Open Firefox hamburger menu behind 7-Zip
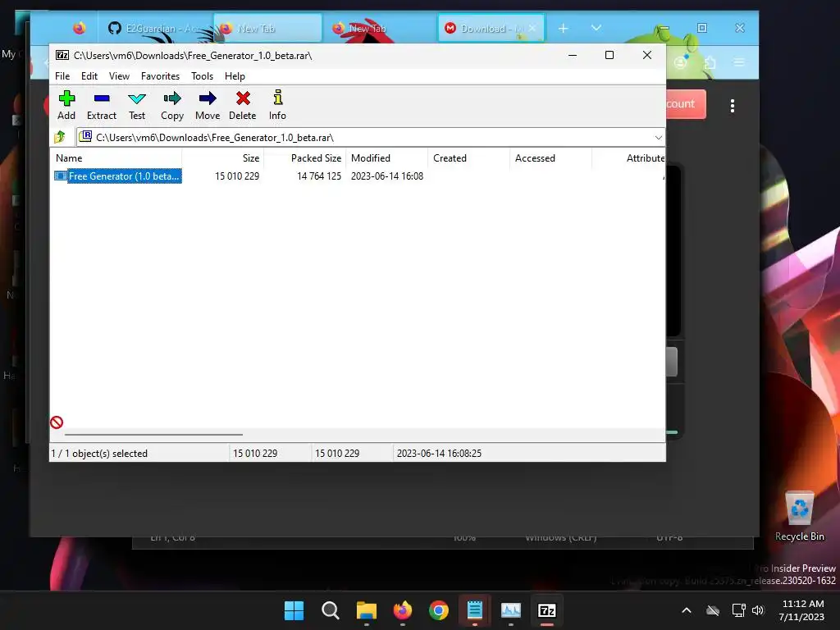840x630 pixels. click(x=739, y=62)
